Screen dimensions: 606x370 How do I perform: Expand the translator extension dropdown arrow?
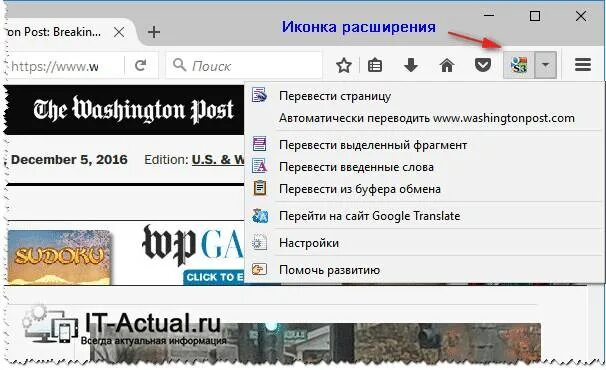click(545, 65)
